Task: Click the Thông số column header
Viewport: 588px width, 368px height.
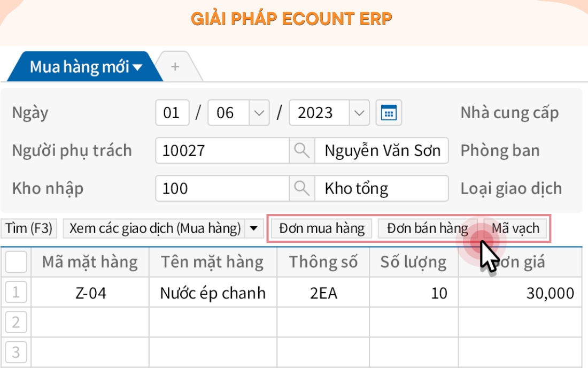Action: 323,262
